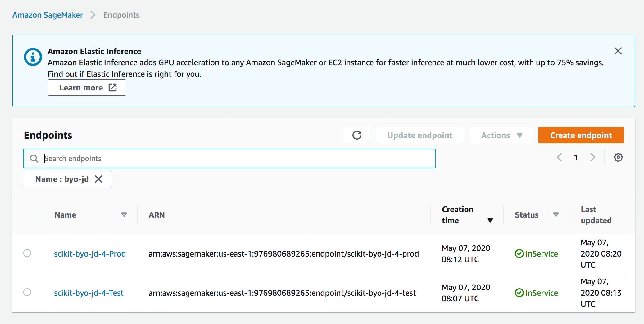Click the ARN column header
Image resolution: width=644 pixels, height=324 pixels.
tap(157, 215)
